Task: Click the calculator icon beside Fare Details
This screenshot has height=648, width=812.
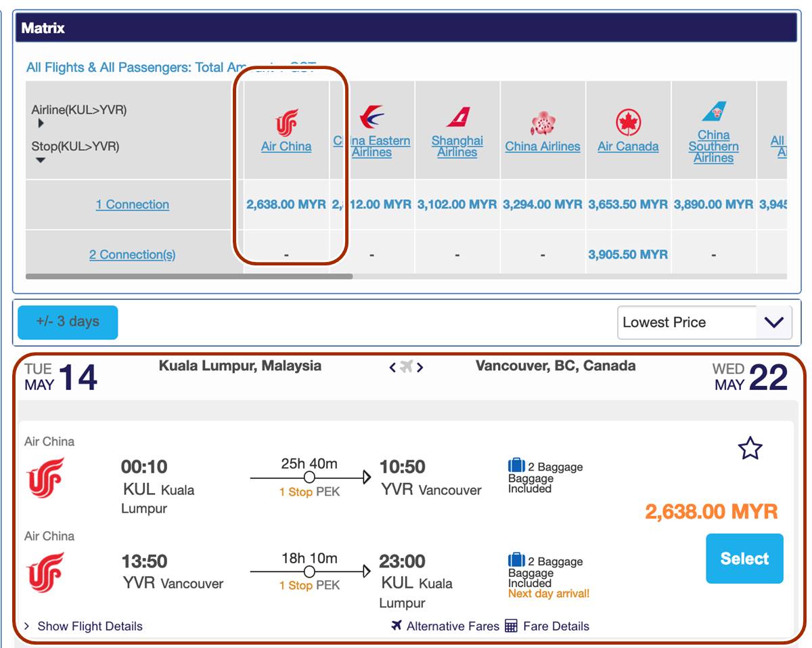Action: point(511,626)
